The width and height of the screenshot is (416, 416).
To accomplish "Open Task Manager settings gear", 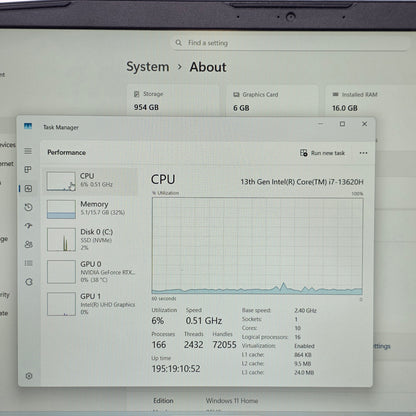I will (29, 376).
